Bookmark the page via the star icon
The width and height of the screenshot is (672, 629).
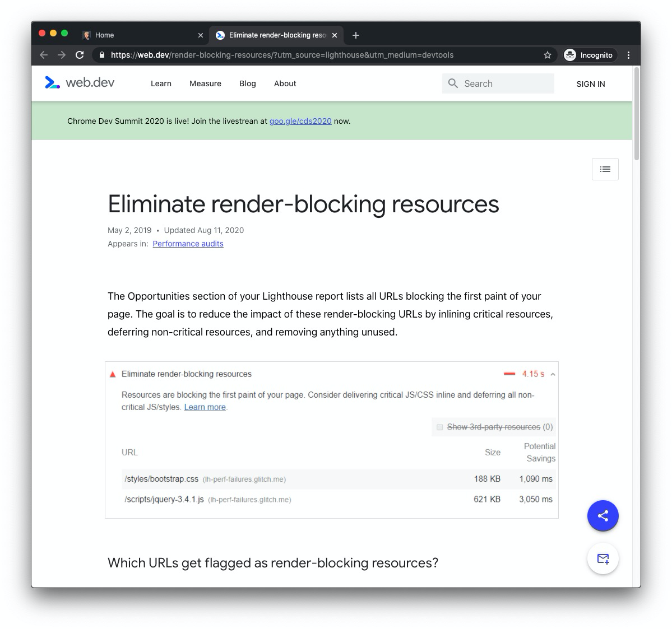[547, 55]
